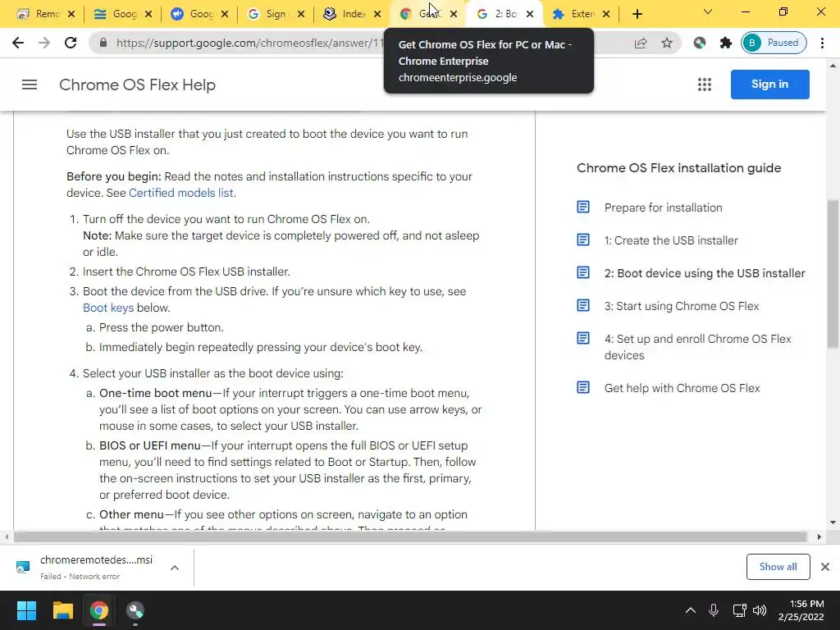This screenshot has width=840, height=630.
Task: Click the forward navigation arrow
Action: tap(44, 43)
